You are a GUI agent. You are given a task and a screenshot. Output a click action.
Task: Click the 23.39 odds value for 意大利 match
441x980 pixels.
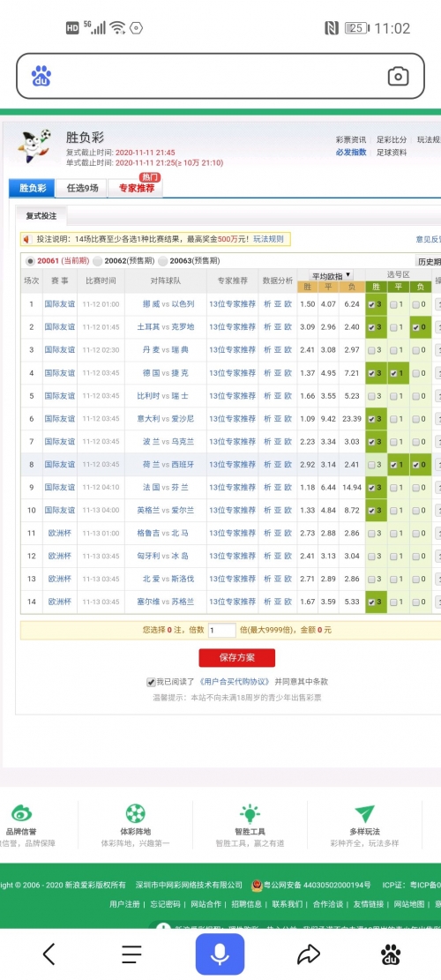pos(352,419)
